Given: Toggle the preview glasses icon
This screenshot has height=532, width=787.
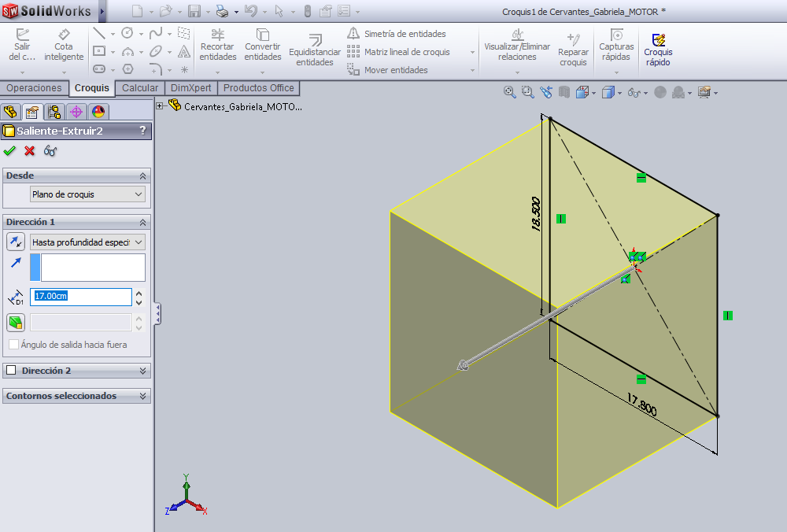Looking at the screenshot, I should (x=50, y=150).
